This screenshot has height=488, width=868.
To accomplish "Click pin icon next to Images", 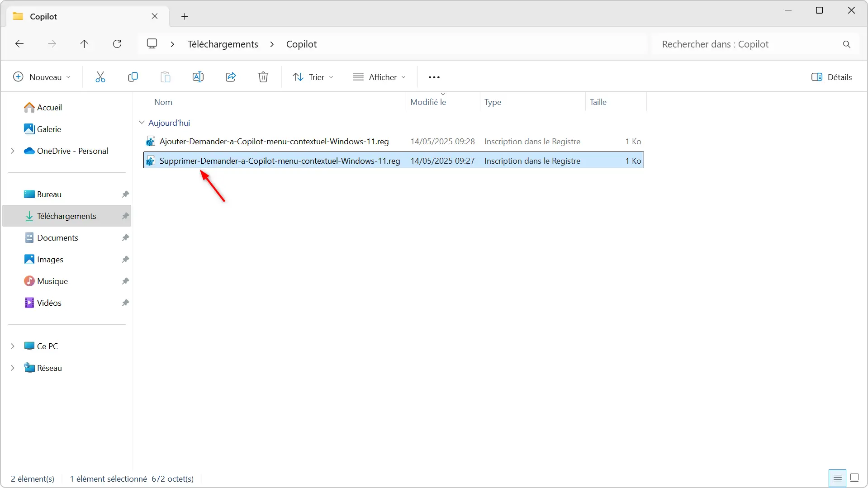I will (x=125, y=260).
